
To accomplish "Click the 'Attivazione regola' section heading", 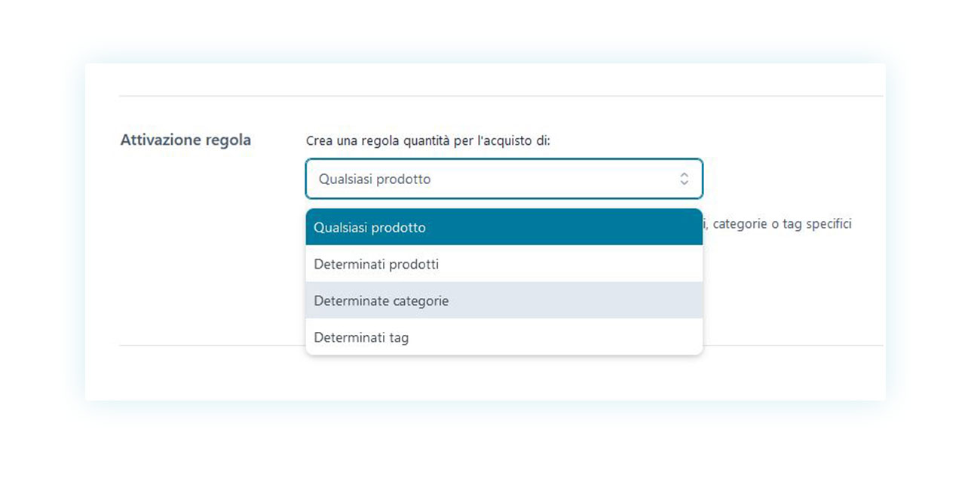I will click(185, 140).
